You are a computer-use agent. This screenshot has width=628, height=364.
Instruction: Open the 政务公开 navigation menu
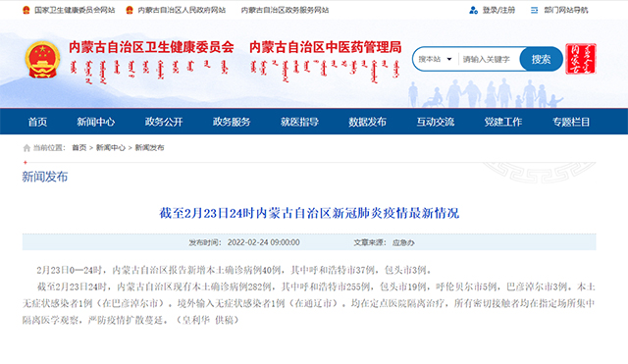(164, 122)
